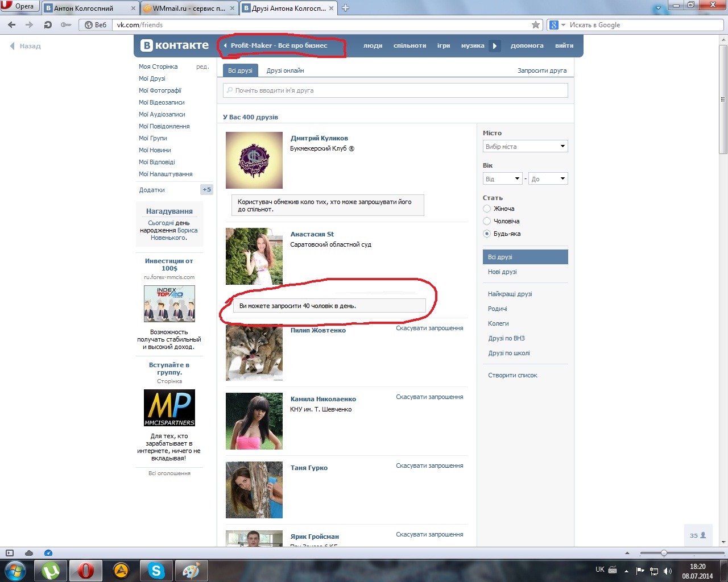Click вийти logout link

coord(564,45)
